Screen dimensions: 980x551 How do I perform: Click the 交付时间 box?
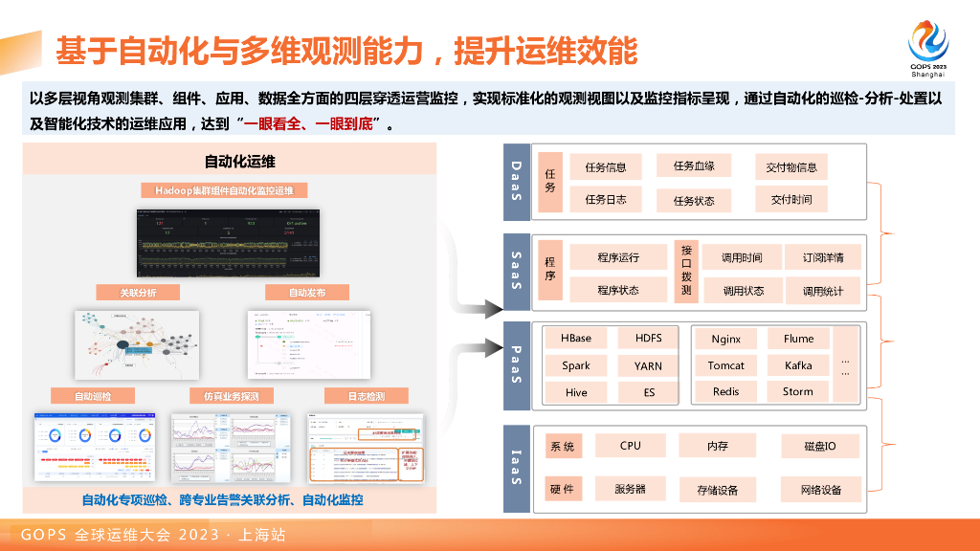pyautogui.click(x=791, y=199)
